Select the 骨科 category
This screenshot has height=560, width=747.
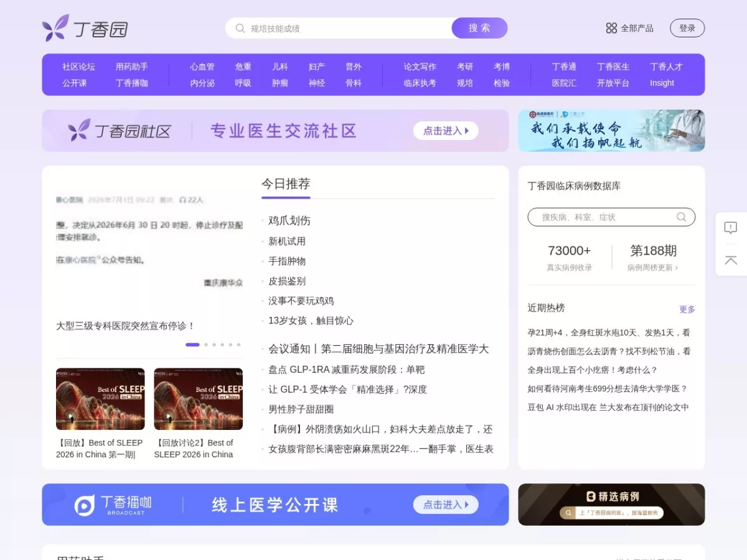tap(354, 83)
